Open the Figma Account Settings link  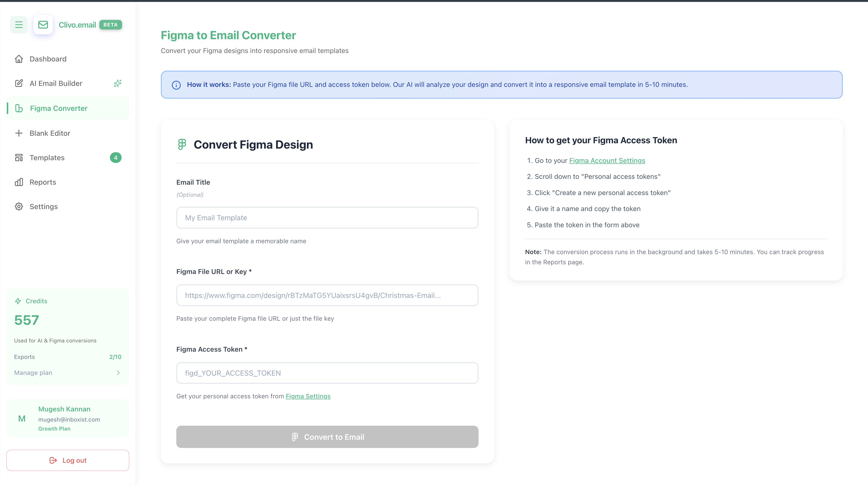(607, 161)
